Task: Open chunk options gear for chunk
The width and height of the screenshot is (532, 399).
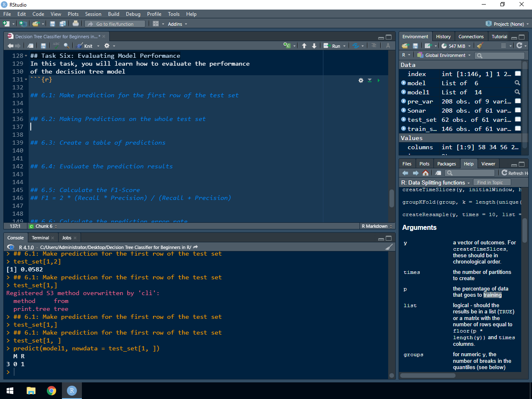Action: 361,80
